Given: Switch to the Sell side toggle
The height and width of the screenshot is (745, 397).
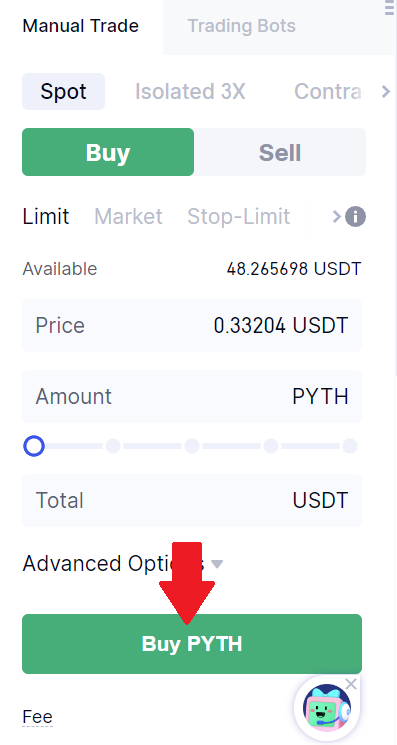Looking at the screenshot, I should click(x=280, y=152).
